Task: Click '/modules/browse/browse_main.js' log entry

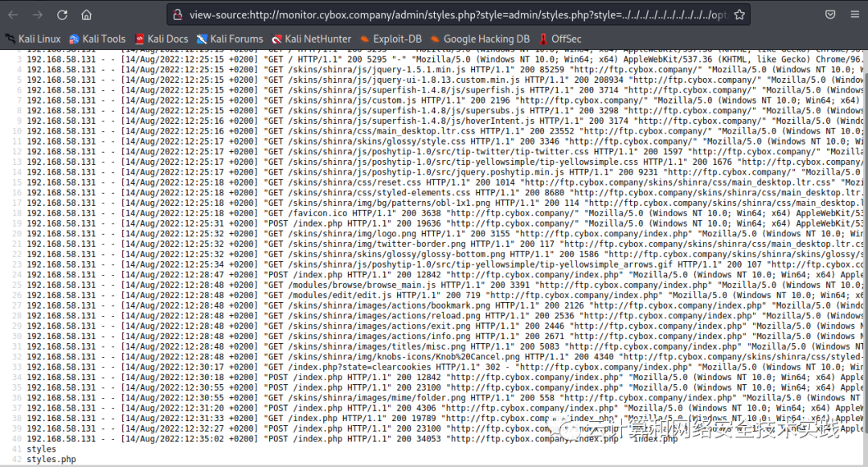Action: tap(362, 285)
